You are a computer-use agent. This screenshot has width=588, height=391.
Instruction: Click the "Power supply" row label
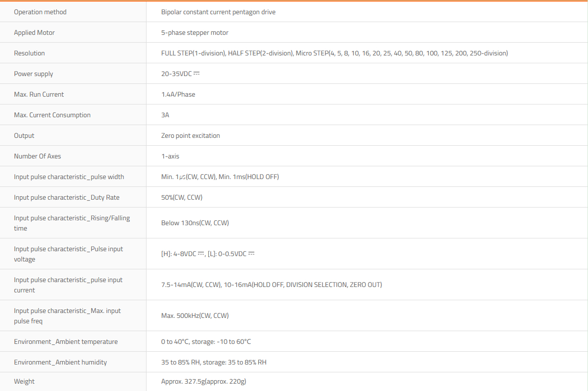coord(33,74)
